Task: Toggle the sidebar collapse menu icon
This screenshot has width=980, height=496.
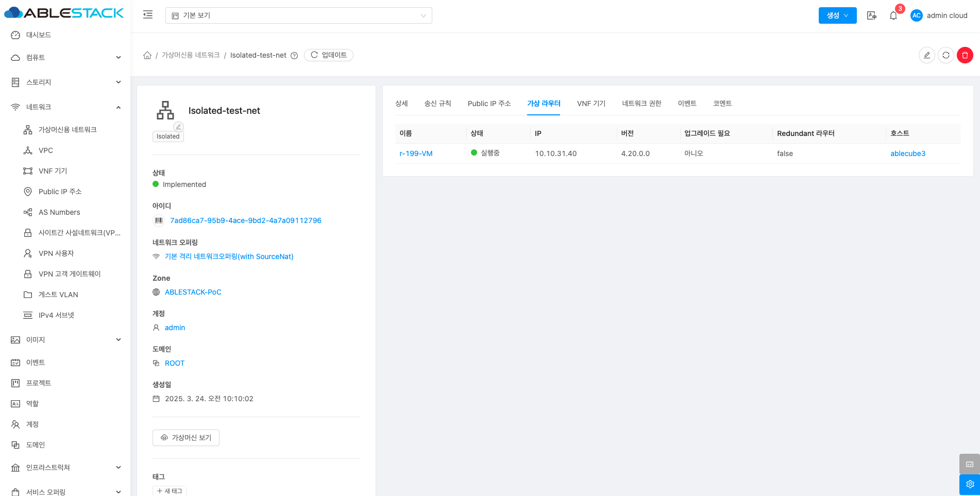Action: (x=148, y=15)
